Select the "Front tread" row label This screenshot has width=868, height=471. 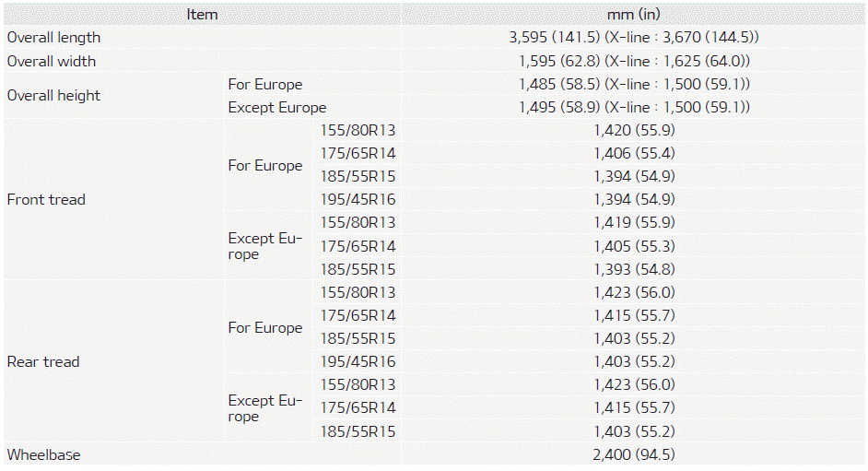[46, 200]
